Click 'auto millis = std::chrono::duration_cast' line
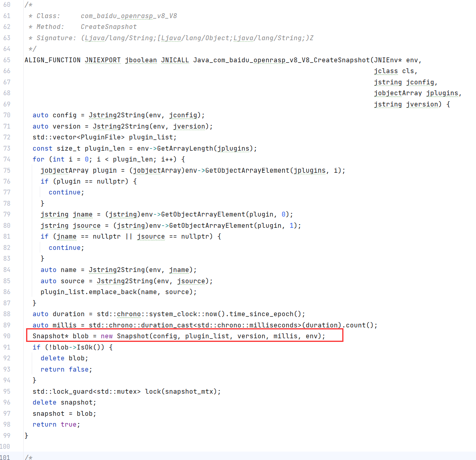Screen dimensions: 476x460 pos(205,325)
